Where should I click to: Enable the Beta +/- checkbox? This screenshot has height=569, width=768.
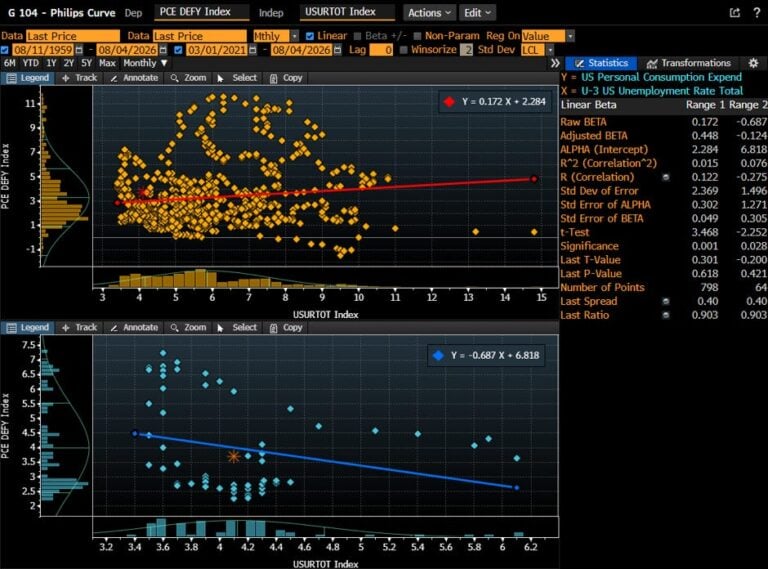[358, 36]
